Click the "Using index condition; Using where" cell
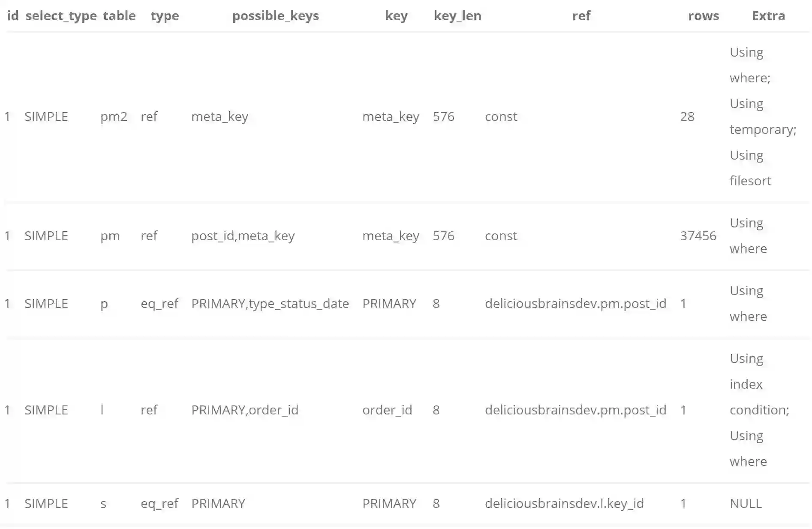812x529 pixels. click(759, 410)
